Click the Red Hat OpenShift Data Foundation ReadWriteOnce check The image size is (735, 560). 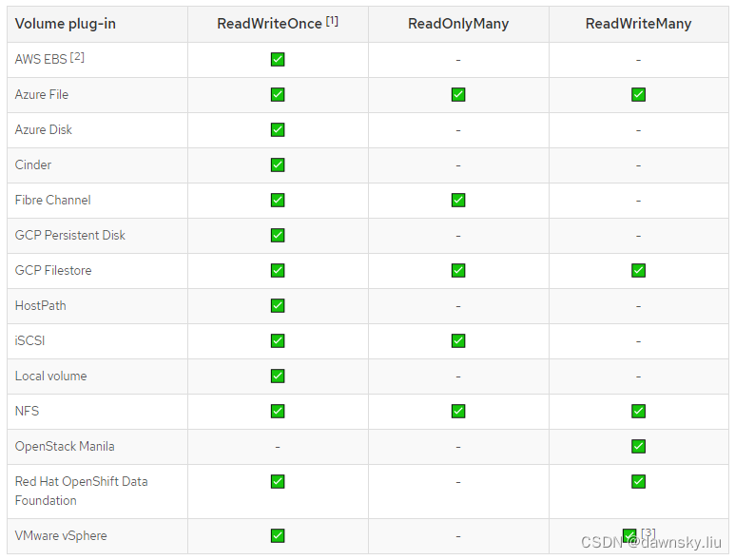[278, 481]
